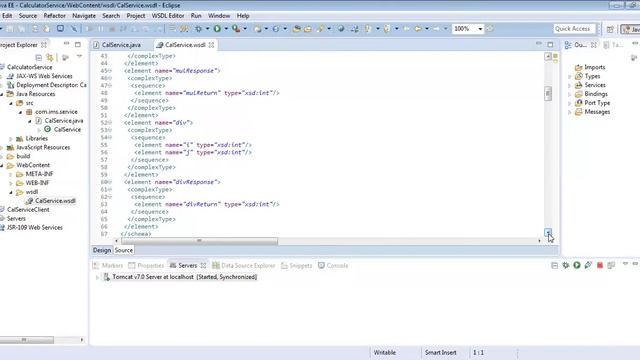Start server in profile mode icon
640x360 pixels.
coord(588,265)
